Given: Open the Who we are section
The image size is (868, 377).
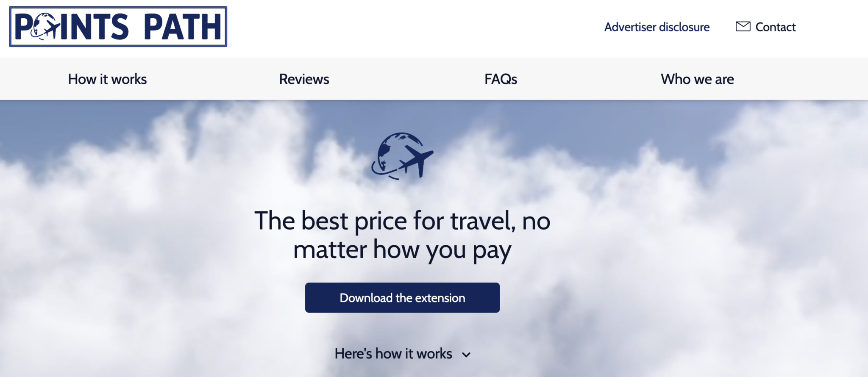Looking at the screenshot, I should coord(698,79).
